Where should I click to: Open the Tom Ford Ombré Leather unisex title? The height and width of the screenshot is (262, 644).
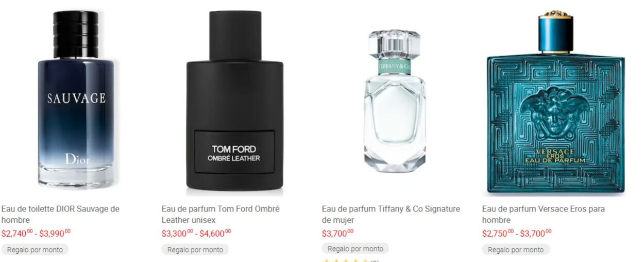coord(221,215)
